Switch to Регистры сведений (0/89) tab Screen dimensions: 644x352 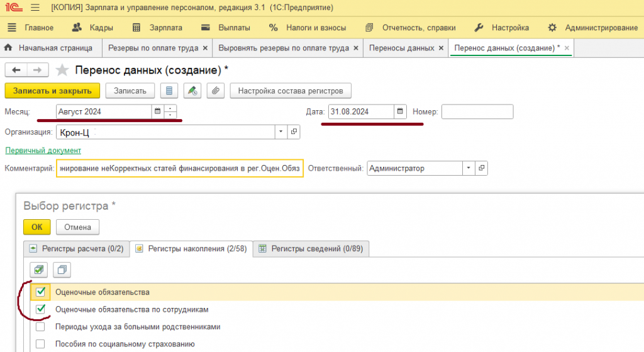click(x=311, y=249)
